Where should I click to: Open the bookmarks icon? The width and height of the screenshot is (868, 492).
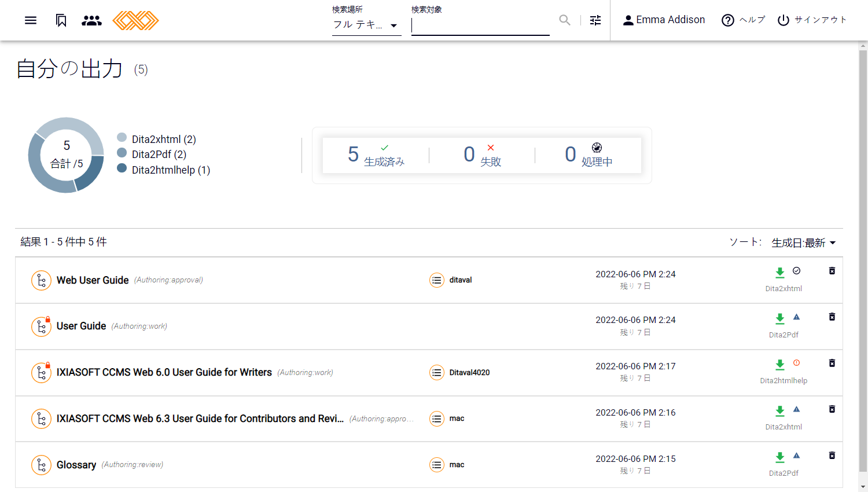pyautogui.click(x=61, y=20)
